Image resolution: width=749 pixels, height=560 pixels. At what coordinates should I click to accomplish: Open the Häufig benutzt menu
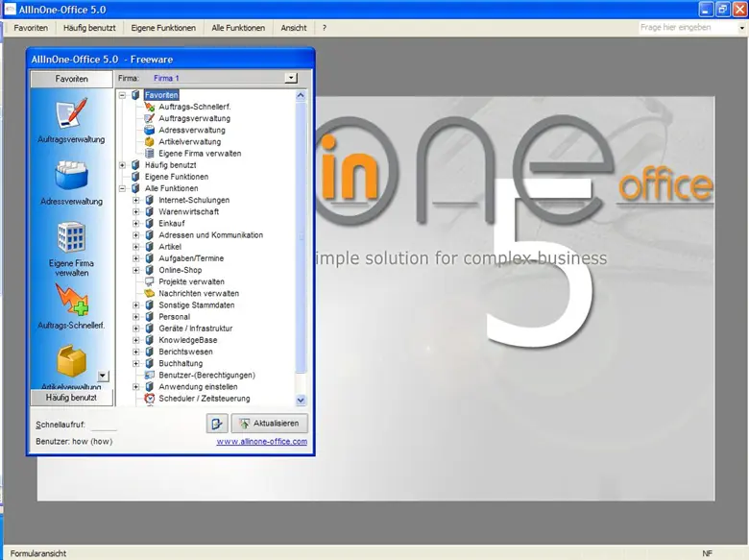click(89, 28)
